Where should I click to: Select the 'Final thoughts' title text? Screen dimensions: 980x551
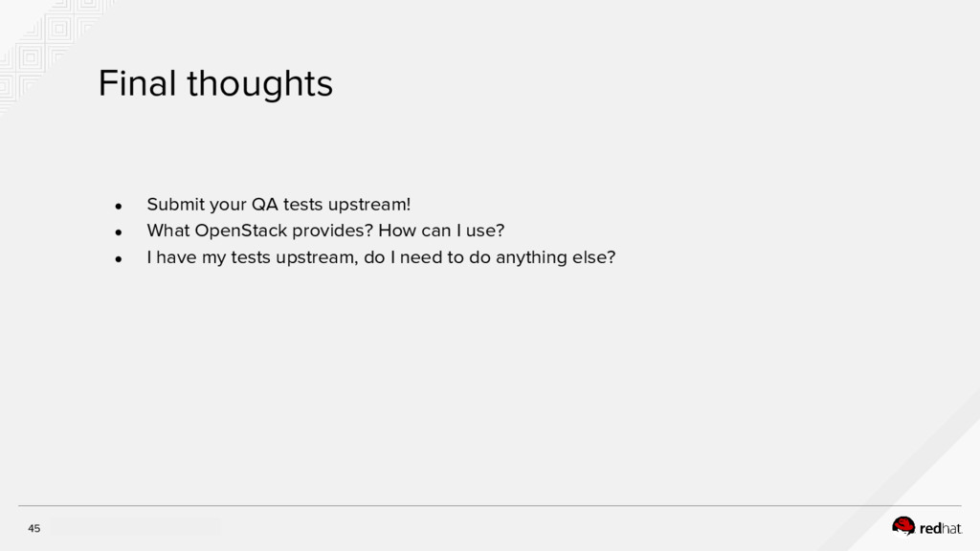tap(215, 84)
